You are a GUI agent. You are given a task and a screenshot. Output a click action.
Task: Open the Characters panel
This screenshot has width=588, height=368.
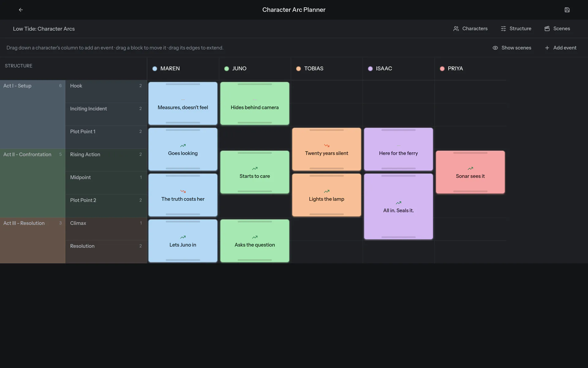coord(470,29)
